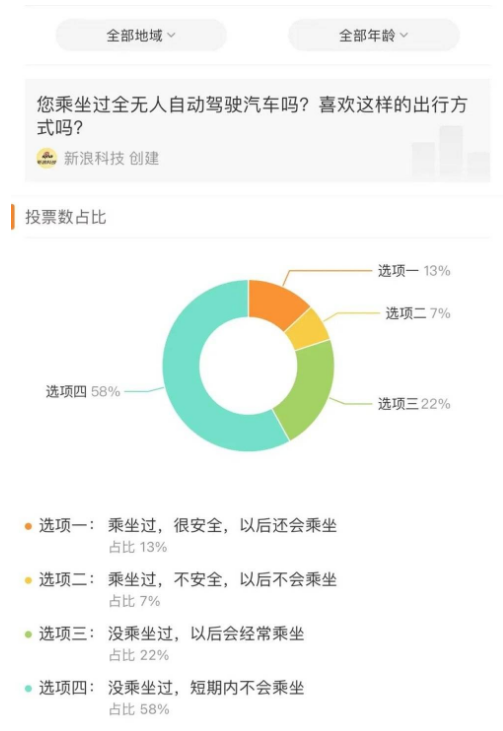
Task: Click the 新浪科技 avatar icon
Action: click(x=47, y=159)
